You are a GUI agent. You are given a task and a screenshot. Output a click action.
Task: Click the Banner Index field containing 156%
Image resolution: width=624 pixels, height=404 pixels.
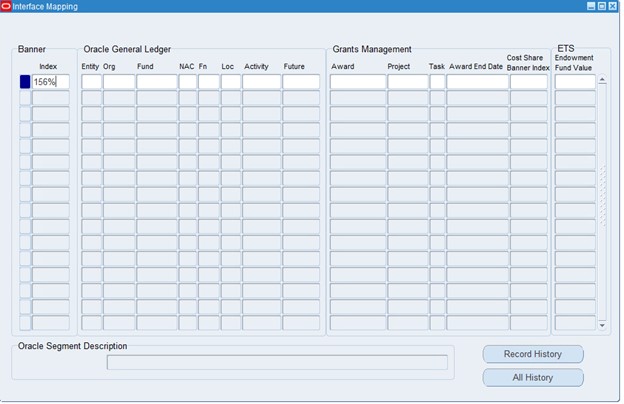51,82
